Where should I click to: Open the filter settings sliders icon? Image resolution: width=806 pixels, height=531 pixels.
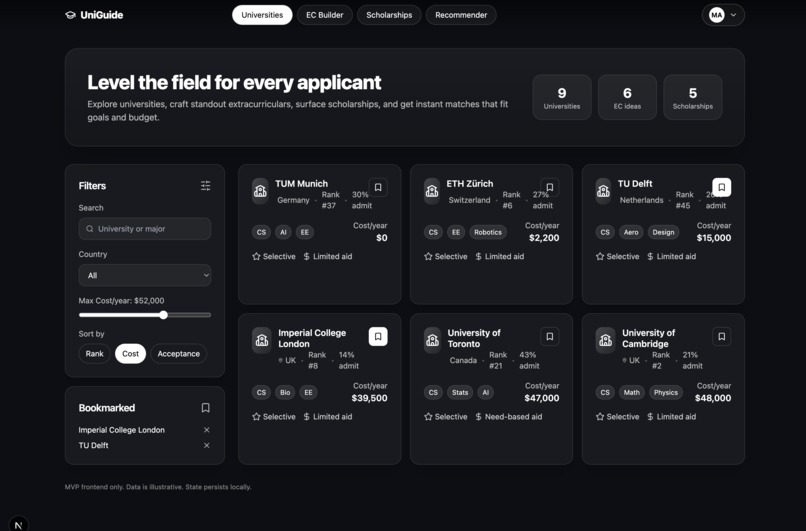click(206, 186)
